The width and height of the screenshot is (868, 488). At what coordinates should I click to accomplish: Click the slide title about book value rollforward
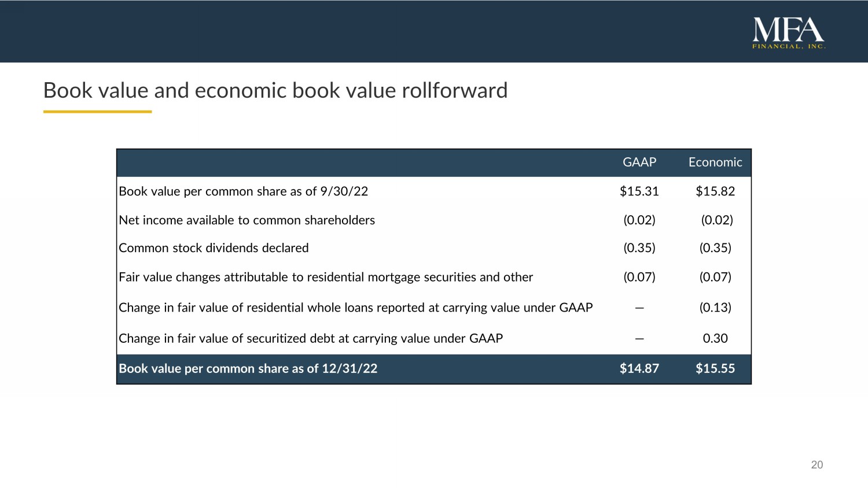(x=275, y=91)
